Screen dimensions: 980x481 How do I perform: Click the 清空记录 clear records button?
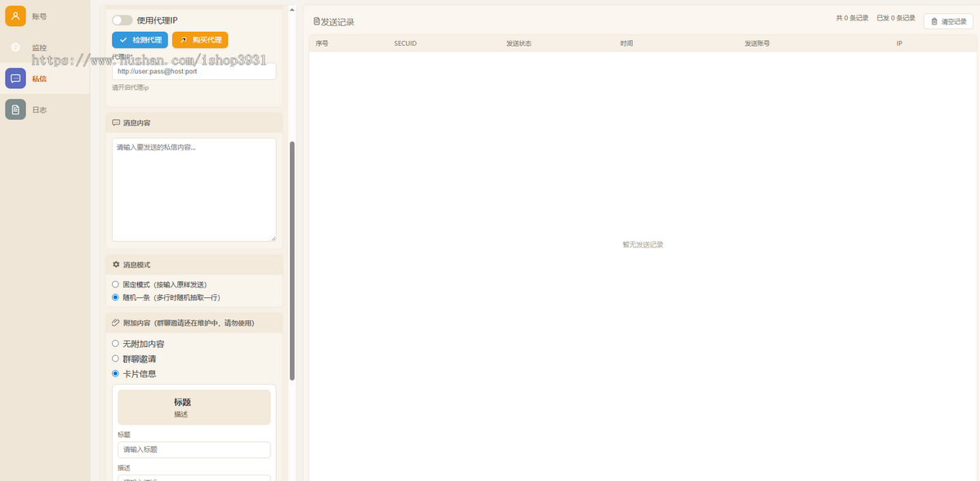[948, 22]
